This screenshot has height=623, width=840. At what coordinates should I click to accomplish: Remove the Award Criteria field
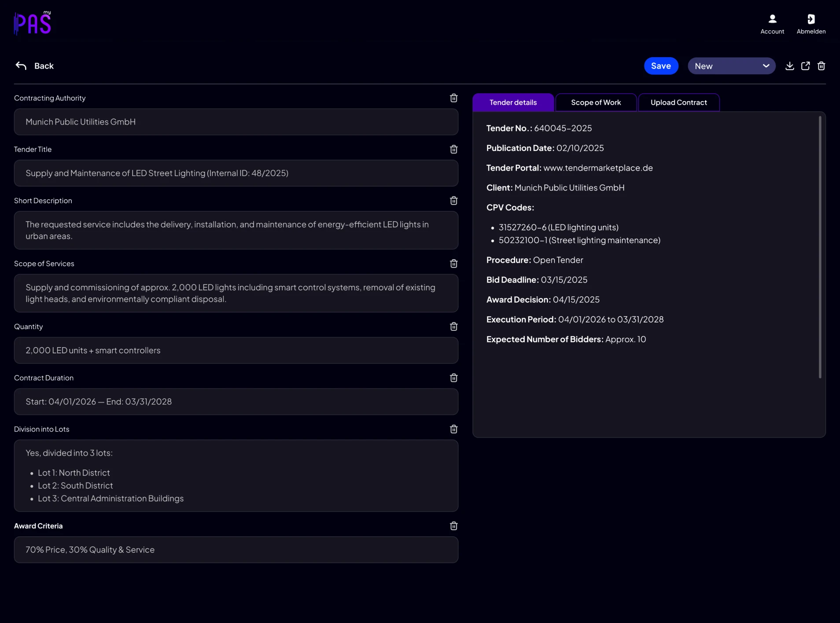coord(454,526)
